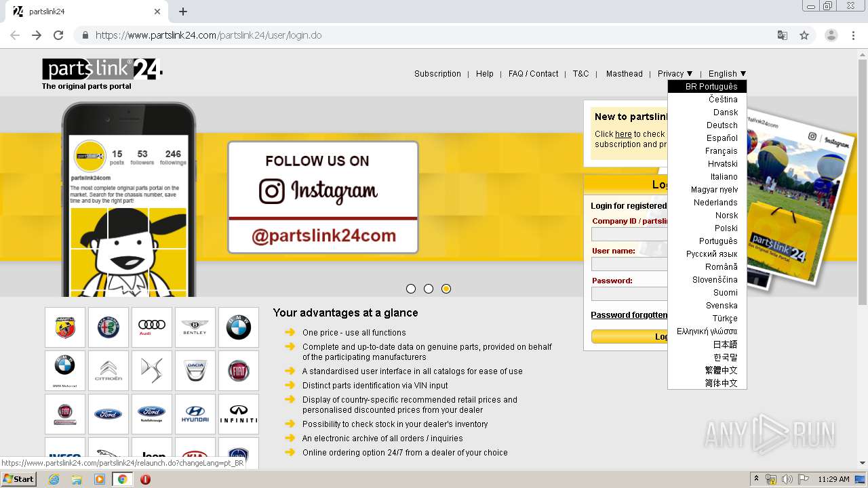Choose Čeština language

pyautogui.click(x=707, y=100)
